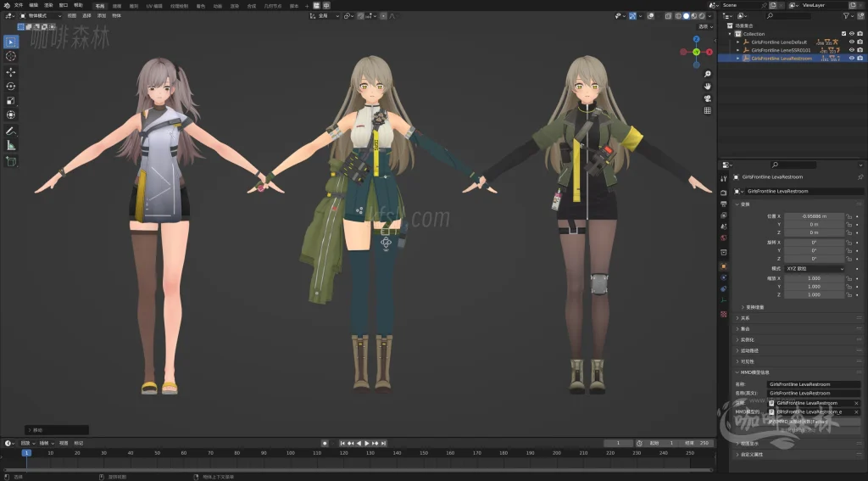Open the Render menu in top bar
This screenshot has height=481, width=868.
[48, 6]
